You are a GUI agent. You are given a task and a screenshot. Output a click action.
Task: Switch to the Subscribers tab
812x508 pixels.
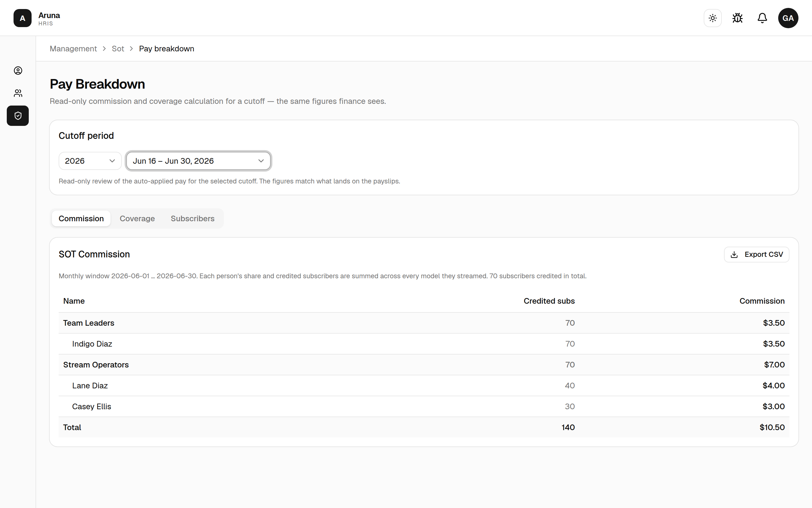coord(193,218)
